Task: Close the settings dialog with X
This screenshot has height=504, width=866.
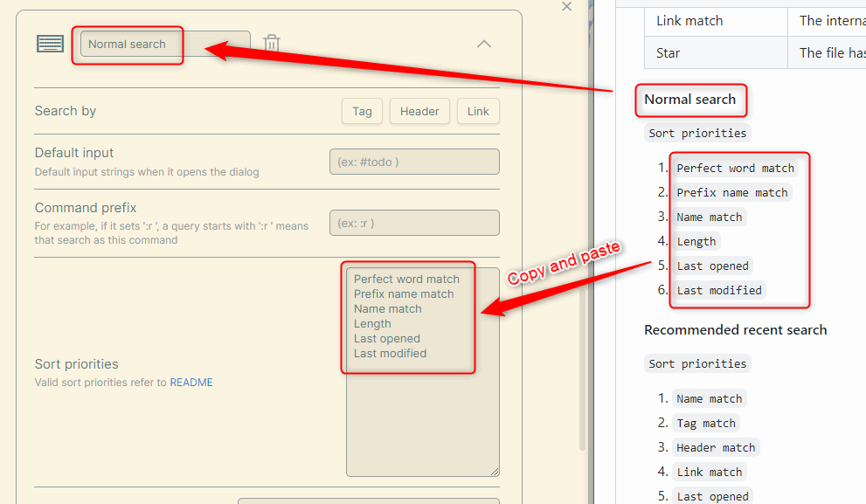Action: tap(566, 7)
